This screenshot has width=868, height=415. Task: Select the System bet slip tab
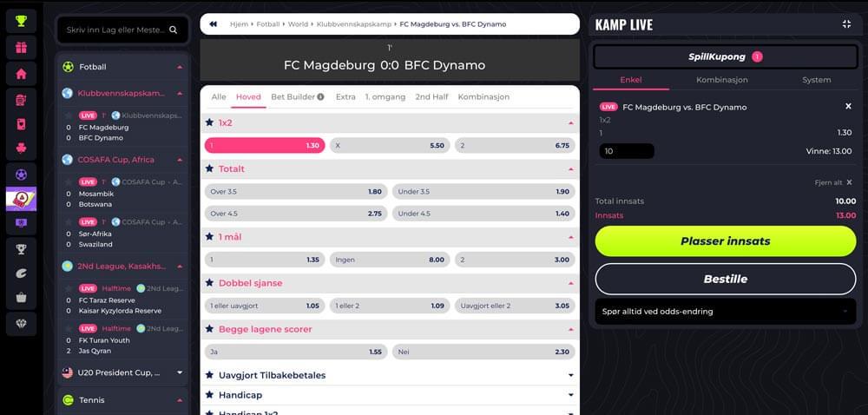pos(817,80)
